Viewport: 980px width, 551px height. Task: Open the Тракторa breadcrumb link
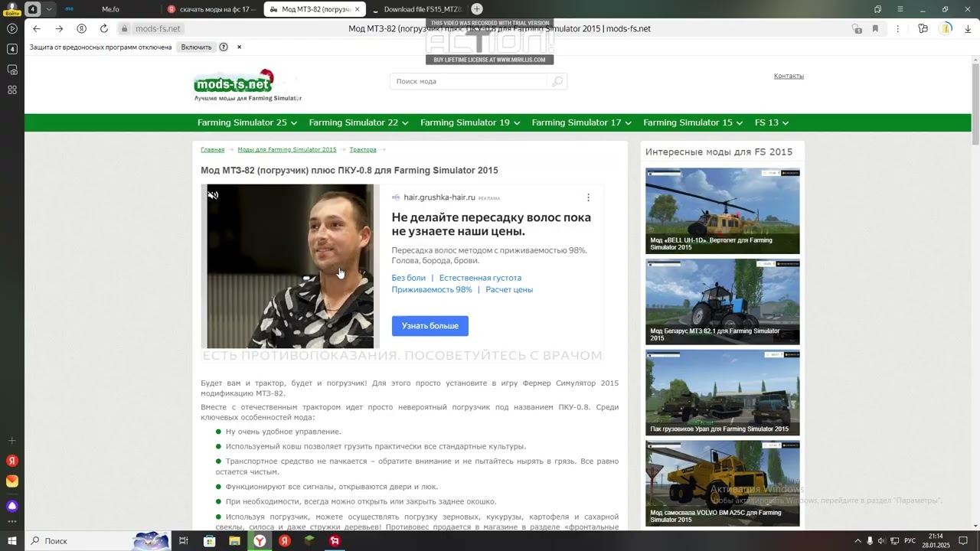pyautogui.click(x=363, y=149)
